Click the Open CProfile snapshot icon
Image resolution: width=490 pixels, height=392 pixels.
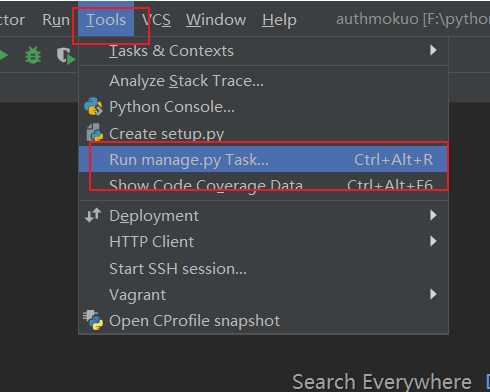93,320
